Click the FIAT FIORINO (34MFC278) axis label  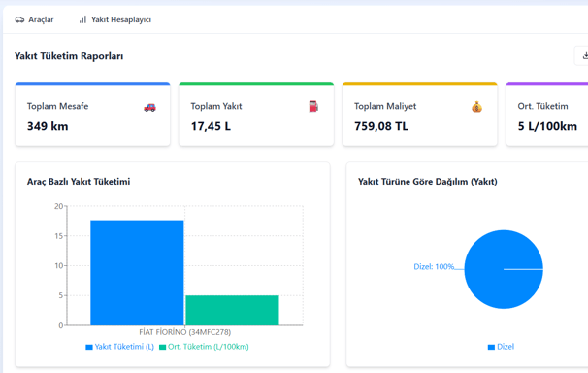coord(185,332)
